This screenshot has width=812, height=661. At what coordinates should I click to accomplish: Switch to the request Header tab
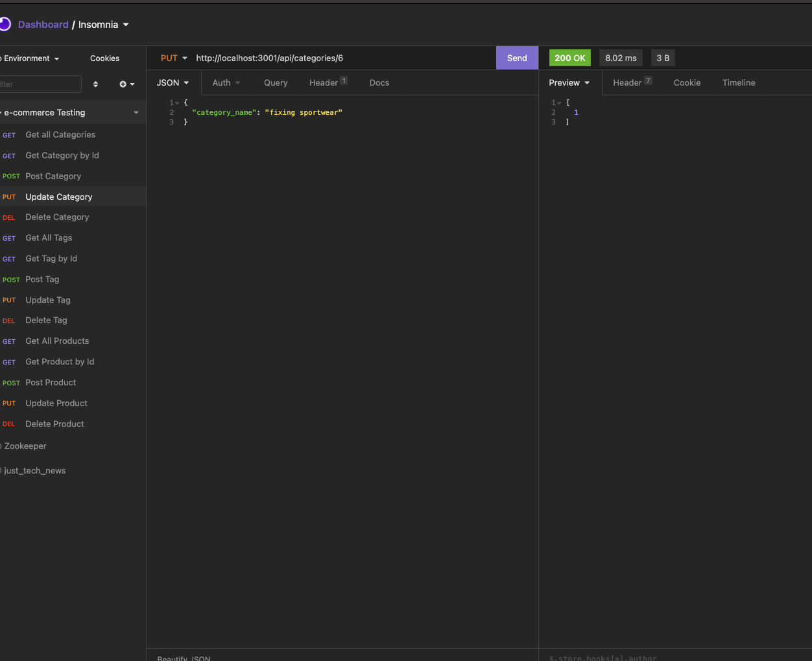(328, 83)
